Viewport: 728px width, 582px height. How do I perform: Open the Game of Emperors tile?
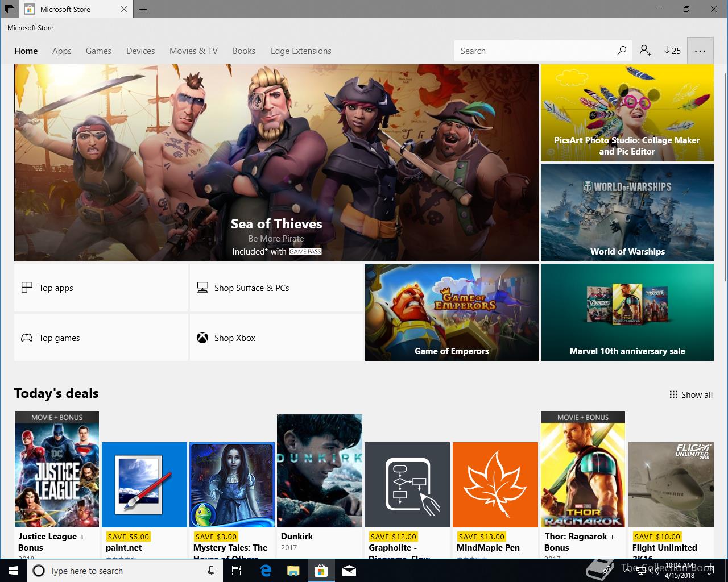(x=452, y=312)
